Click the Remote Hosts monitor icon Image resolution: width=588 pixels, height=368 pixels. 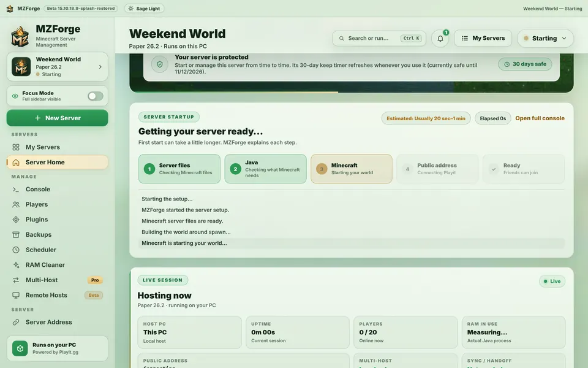[16, 295]
